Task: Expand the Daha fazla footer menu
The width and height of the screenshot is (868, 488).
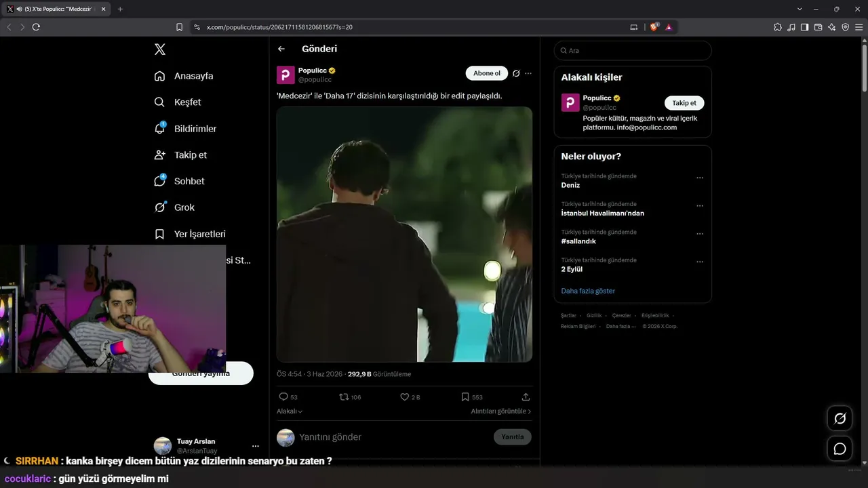Action: (620, 327)
